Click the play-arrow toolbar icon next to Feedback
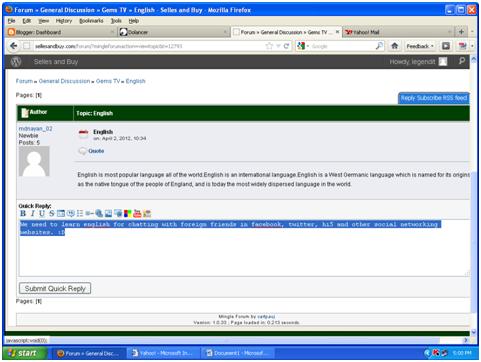Screen dimensions: 481x362 point(446,46)
